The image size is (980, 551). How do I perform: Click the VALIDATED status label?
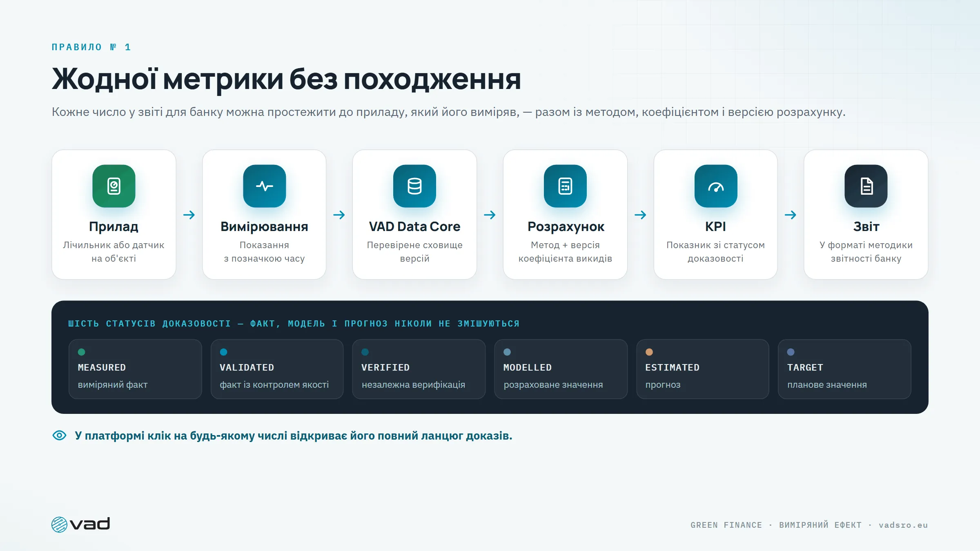[x=247, y=367]
